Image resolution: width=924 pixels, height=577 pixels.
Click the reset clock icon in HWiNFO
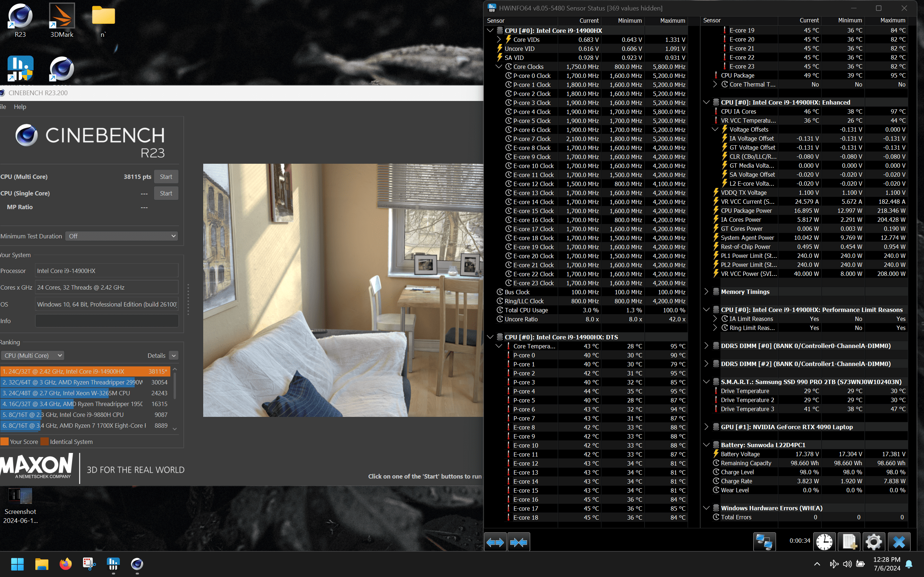pos(824,542)
